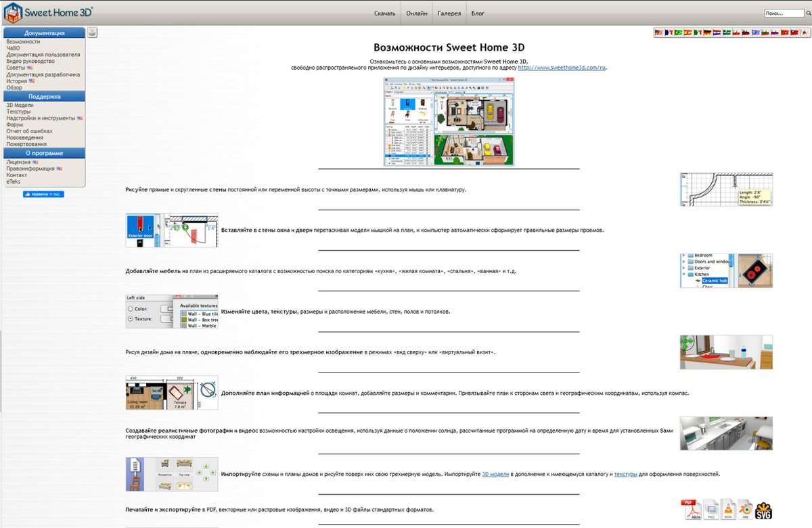Choose the Spanish flag language icon

tap(687, 32)
